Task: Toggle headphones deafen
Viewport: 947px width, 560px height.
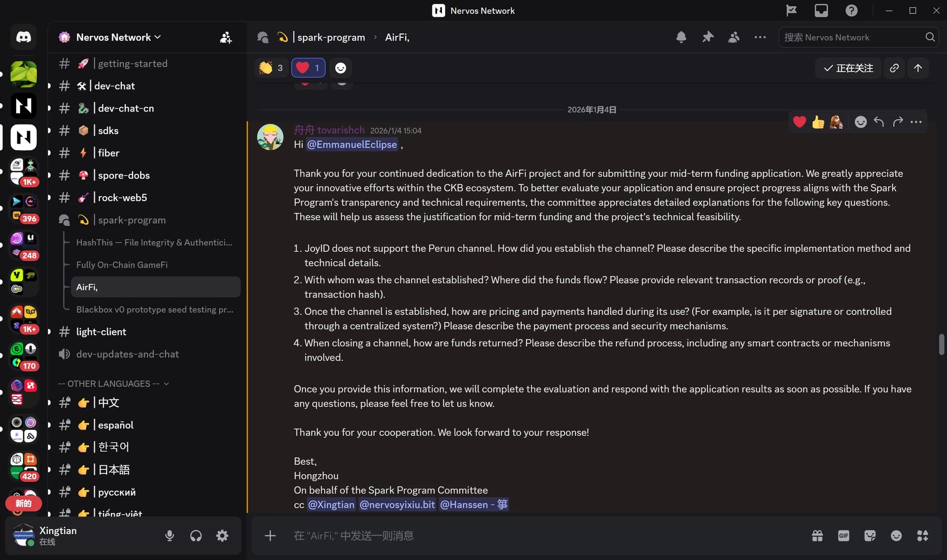Action: point(196,536)
